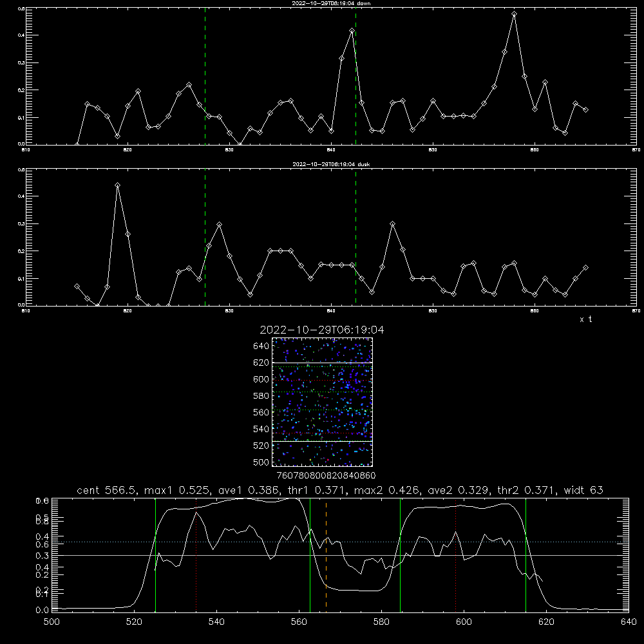Click the orange dashed center line in bottom plot
The width and height of the screenshot is (644, 644).
(x=326, y=554)
